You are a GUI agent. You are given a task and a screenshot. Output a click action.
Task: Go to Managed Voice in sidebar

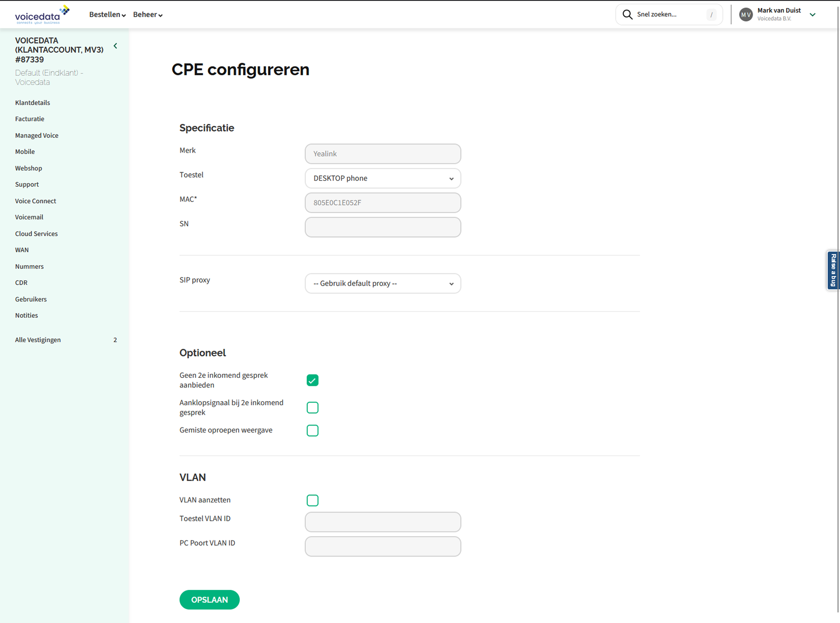(37, 135)
